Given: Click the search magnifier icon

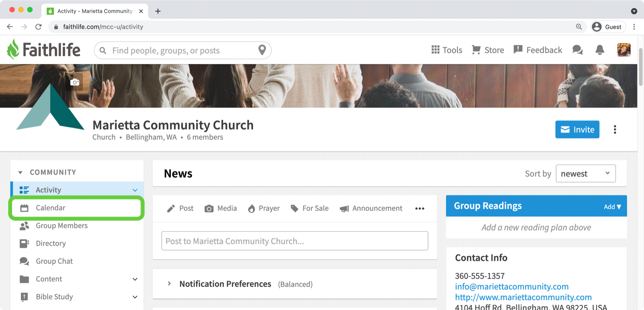Looking at the screenshot, I should [x=103, y=50].
